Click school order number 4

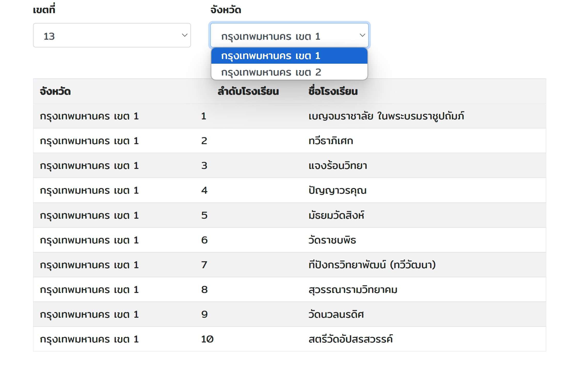click(204, 190)
